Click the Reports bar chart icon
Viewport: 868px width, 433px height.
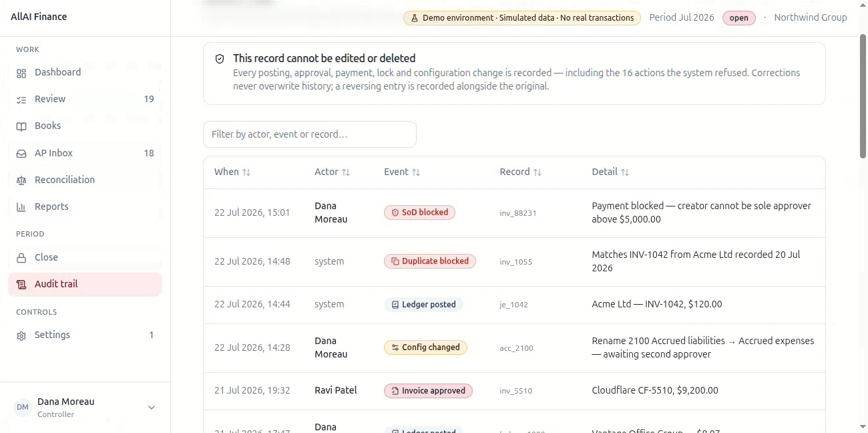point(21,207)
